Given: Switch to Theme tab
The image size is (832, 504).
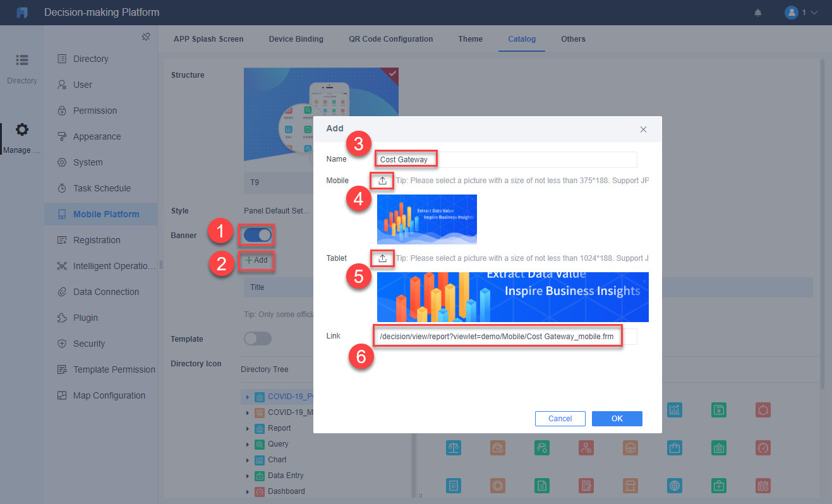Looking at the screenshot, I should 471,39.
